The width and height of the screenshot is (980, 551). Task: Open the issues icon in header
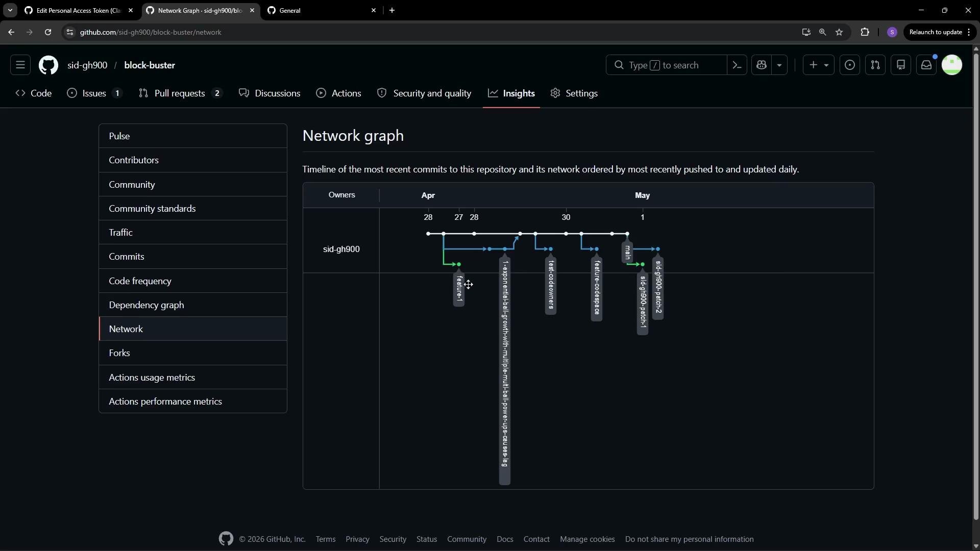[850, 65]
